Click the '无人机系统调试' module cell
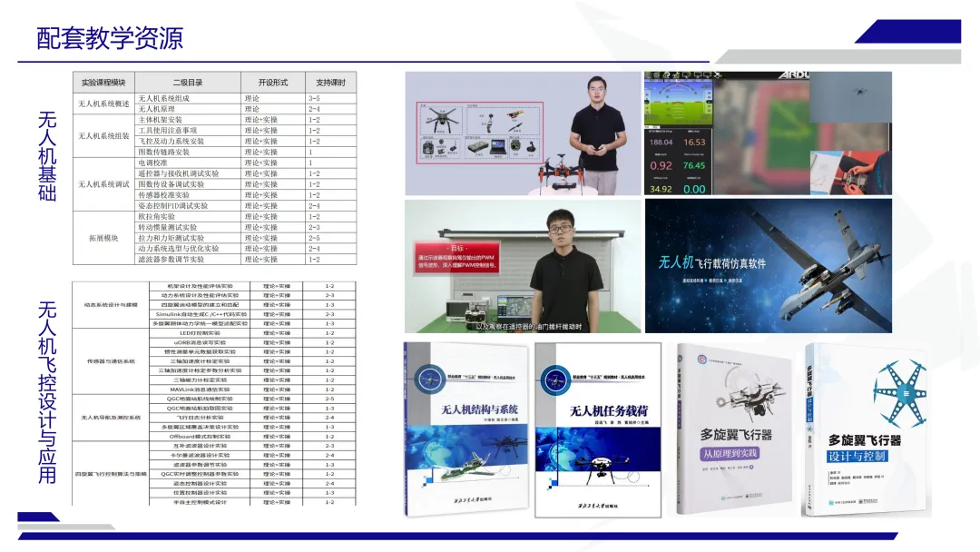Image resolution: width=980 pixels, height=552 pixels. 103,184
